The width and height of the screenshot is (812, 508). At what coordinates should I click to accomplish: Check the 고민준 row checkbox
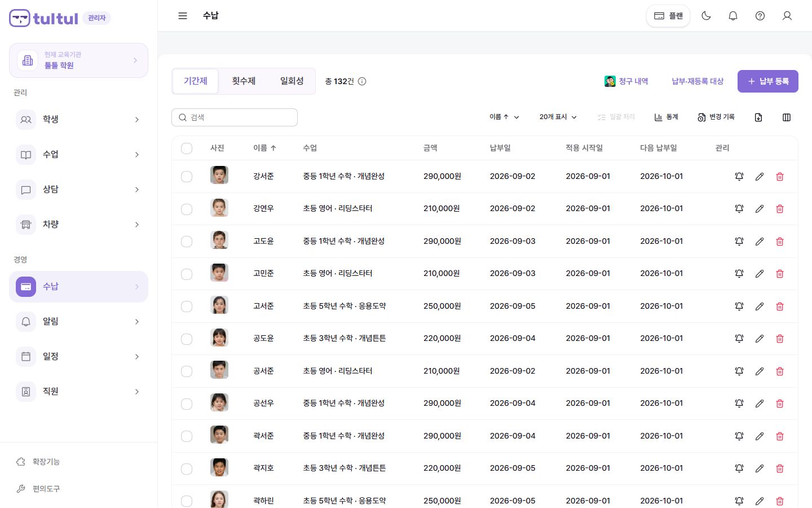point(187,274)
